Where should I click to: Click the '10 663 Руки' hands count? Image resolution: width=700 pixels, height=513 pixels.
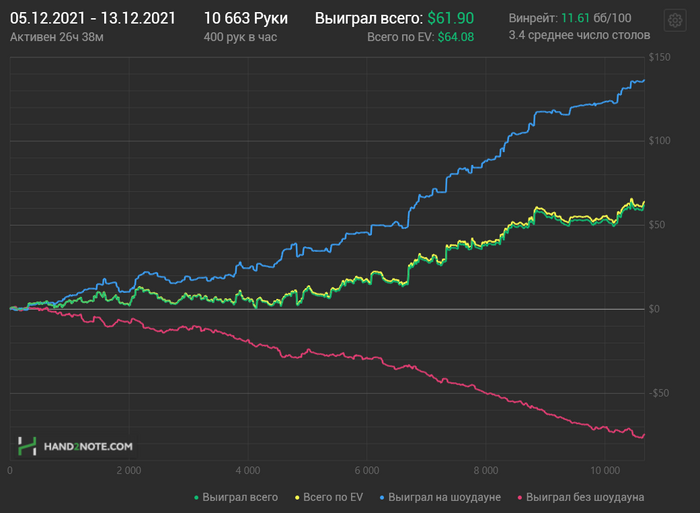point(246,18)
